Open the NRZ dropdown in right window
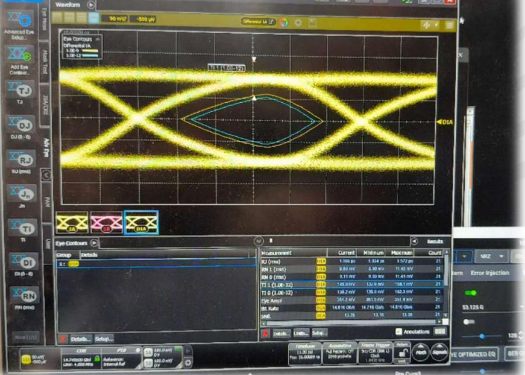This screenshot has height=375, width=525. pyautogui.click(x=491, y=256)
